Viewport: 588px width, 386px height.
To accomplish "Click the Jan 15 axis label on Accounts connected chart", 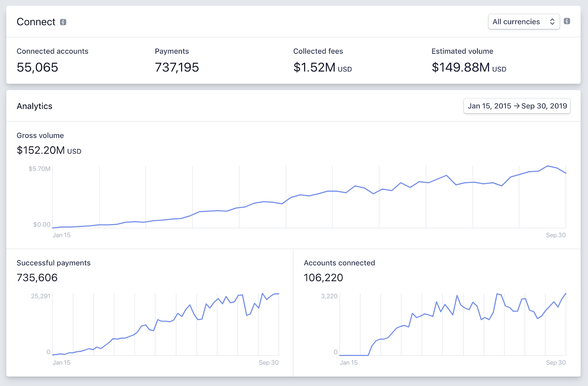I will (x=348, y=362).
